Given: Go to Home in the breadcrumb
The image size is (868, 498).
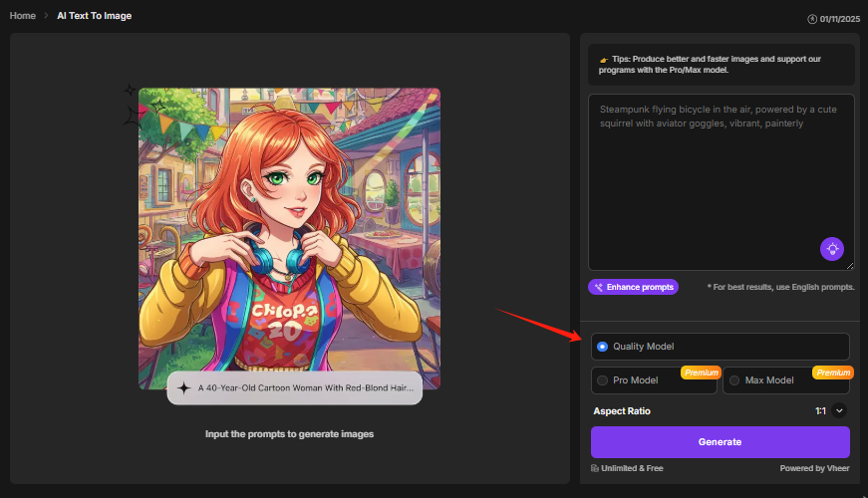Looking at the screenshot, I should coord(23,16).
